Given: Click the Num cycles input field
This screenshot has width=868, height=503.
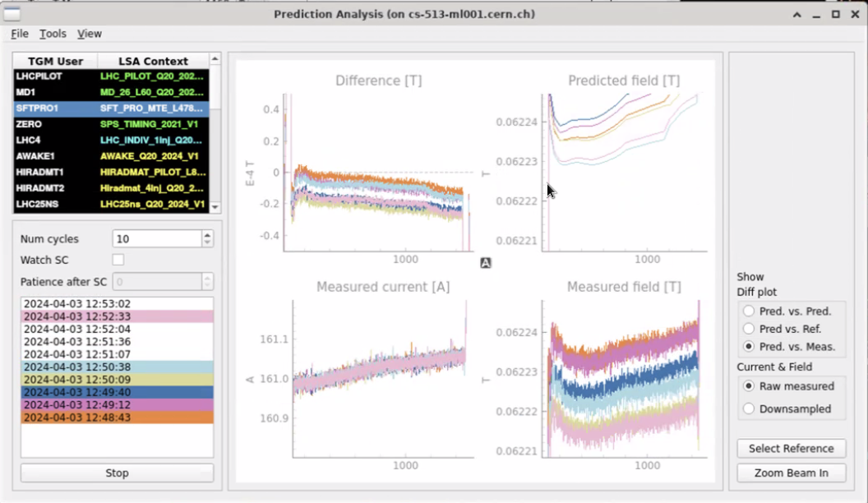Looking at the screenshot, I should point(156,239).
